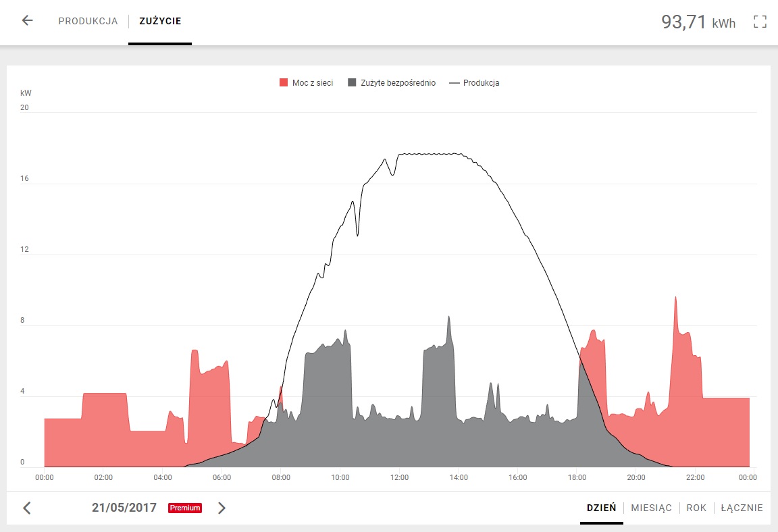This screenshot has height=532, width=778.
Task: Select the DZIEŃ period tab
Action: click(601, 508)
